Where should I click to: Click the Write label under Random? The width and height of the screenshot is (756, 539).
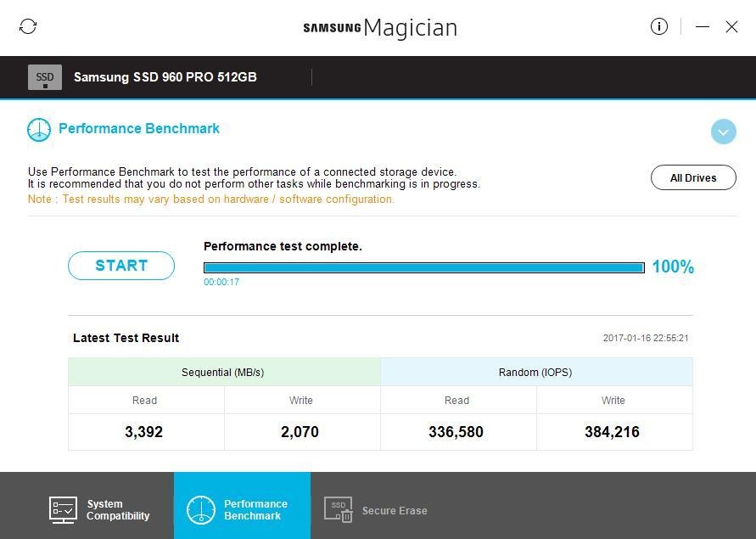click(x=613, y=400)
